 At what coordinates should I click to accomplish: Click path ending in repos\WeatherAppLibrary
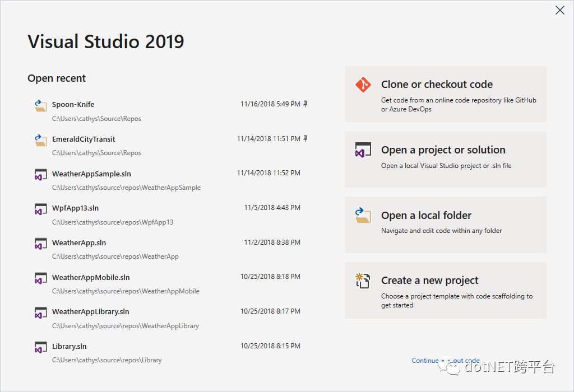tap(126, 326)
